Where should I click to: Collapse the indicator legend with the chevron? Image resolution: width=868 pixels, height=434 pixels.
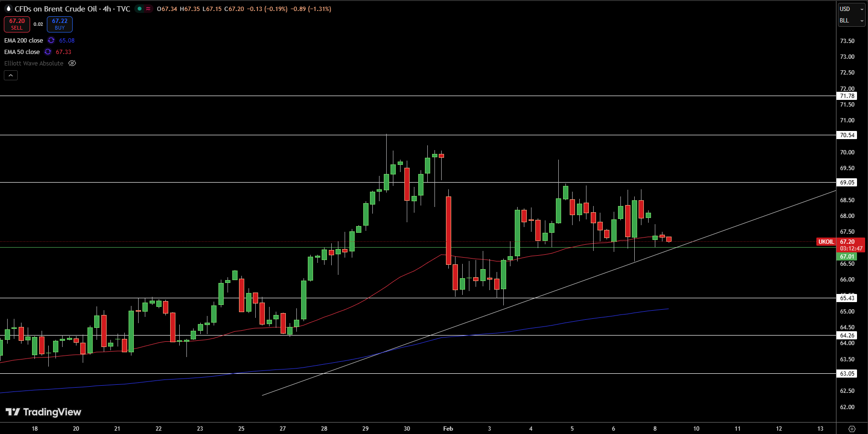(11, 75)
